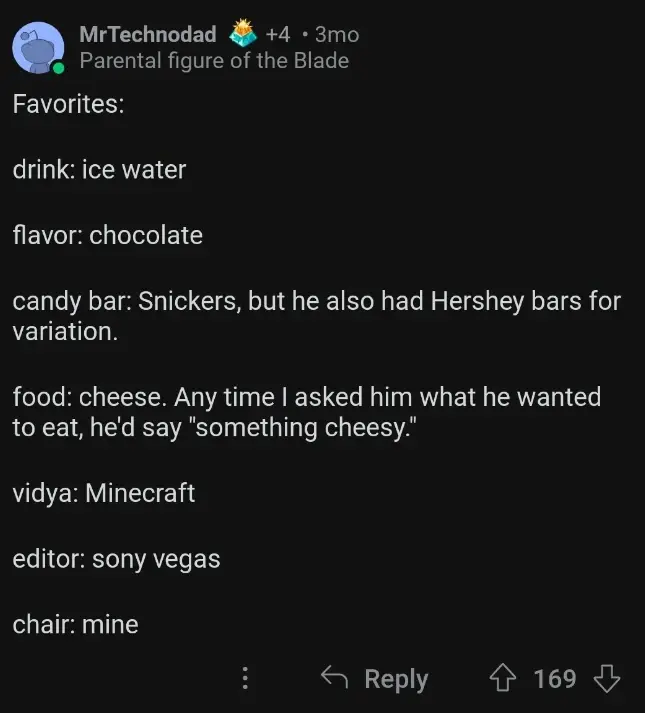Open the +4 awards count
The height and width of the screenshot is (713, 645).
tap(277, 34)
